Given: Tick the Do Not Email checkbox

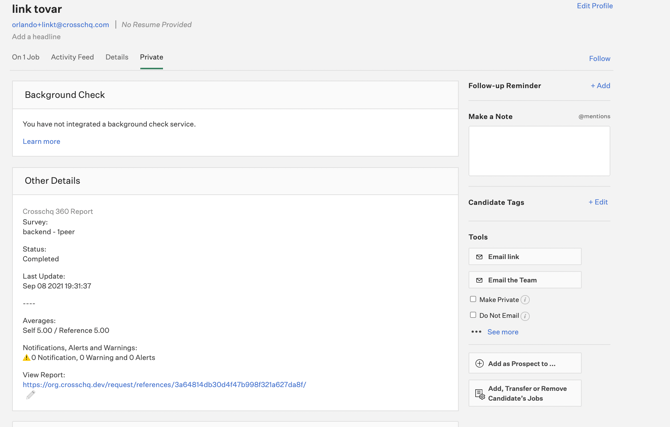Looking at the screenshot, I should (473, 315).
